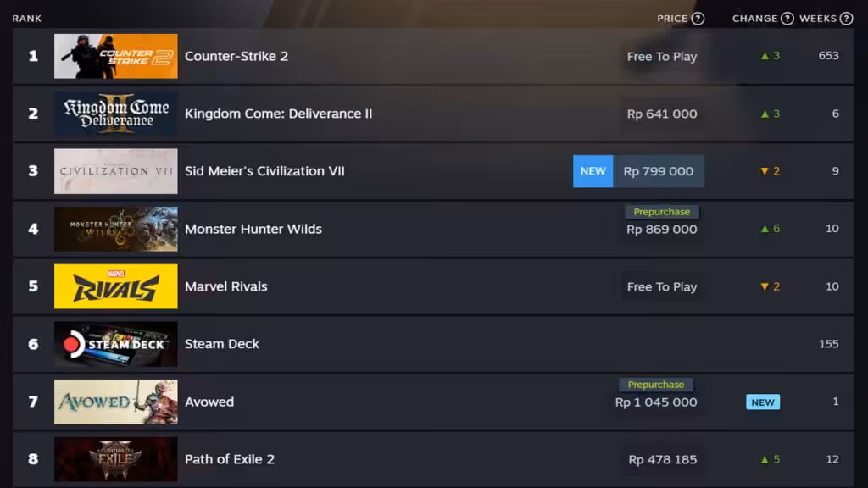868x488 pixels.
Task: Open the Avowed title link
Action: 209,402
